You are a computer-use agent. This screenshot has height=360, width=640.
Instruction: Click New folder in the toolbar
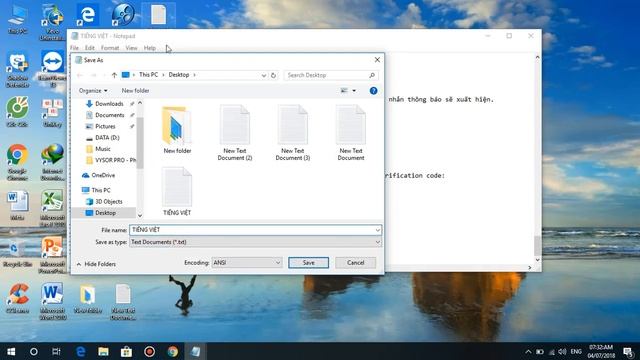coord(135,91)
